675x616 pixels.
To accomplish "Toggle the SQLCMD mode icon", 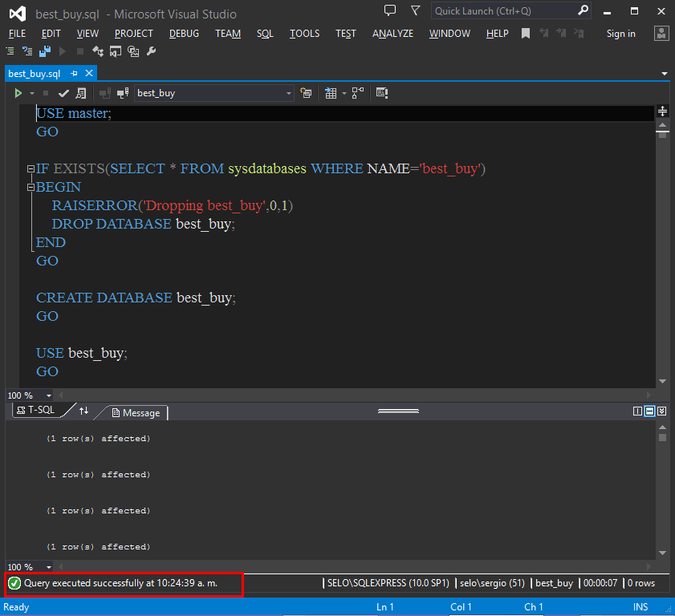I will (x=382, y=93).
